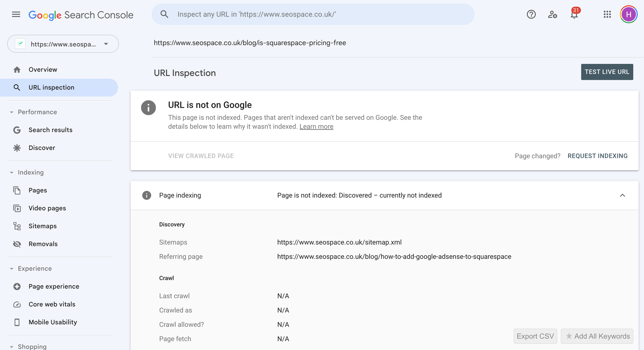Screen dimensions: 644x350
Task: Select the Core web vitals menu item
Action: [x=52, y=304]
